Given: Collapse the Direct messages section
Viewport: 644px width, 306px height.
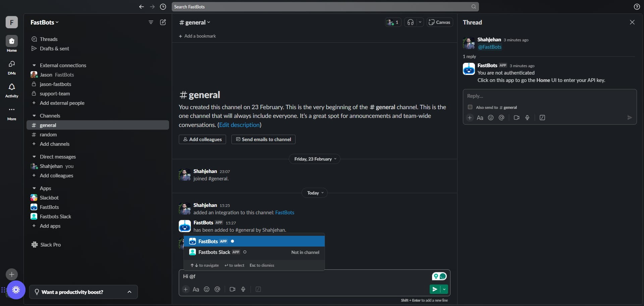Looking at the screenshot, I should (34, 157).
